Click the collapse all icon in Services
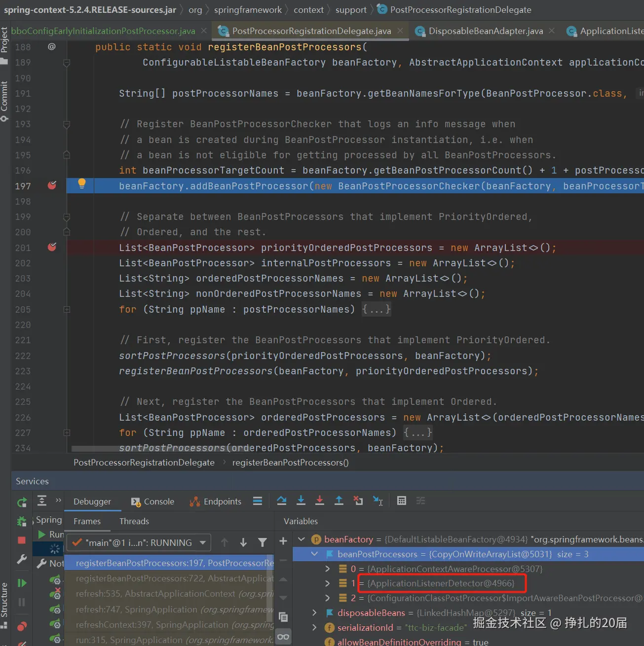 pos(42,501)
